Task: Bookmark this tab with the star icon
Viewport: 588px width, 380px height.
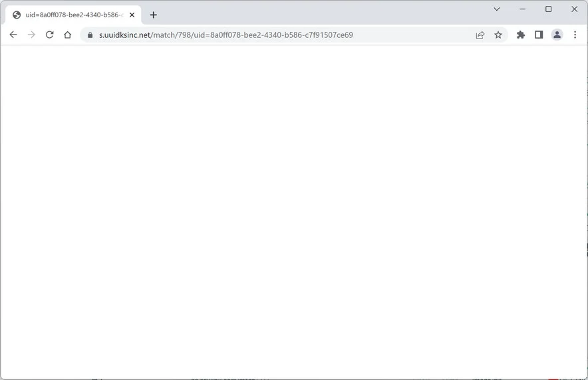Action: point(498,35)
